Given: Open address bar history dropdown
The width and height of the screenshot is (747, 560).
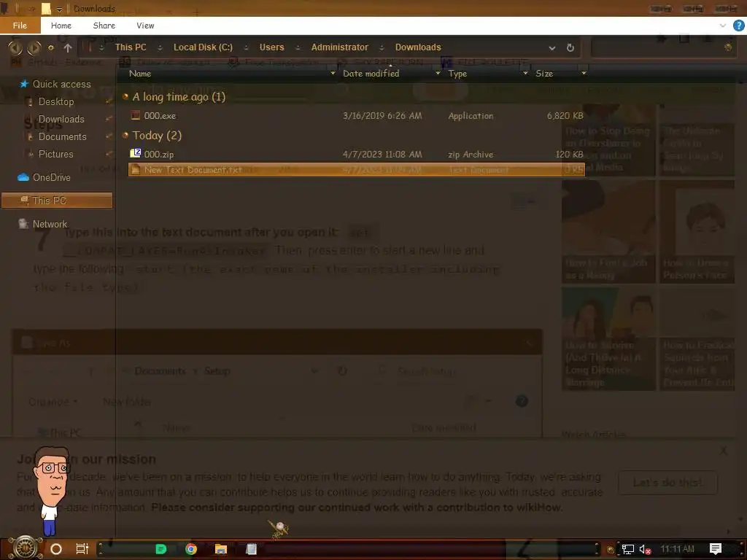Looking at the screenshot, I should [x=551, y=47].
